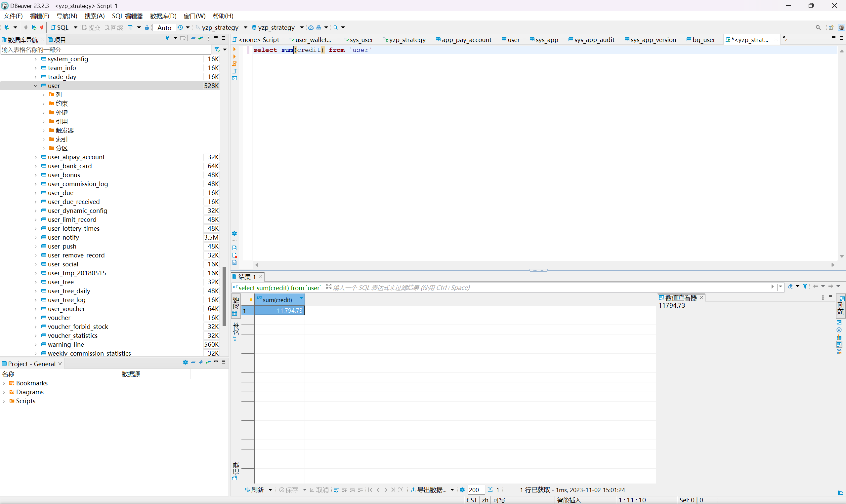Collapse the user table node

click(36, 86)
